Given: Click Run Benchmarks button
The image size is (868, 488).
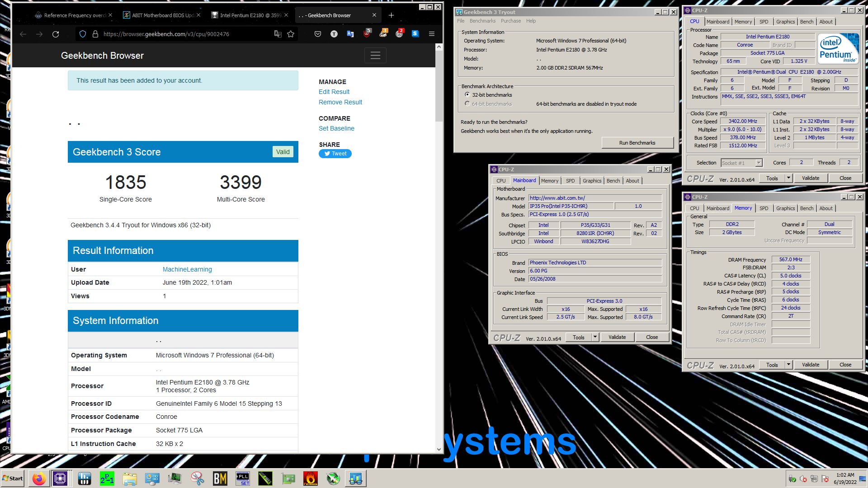Looking at the screenshot, I should click(637, 143).
